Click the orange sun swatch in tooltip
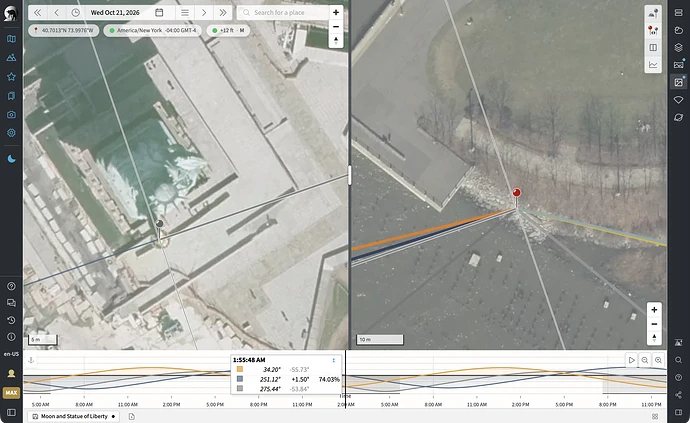The width and height of the screenshot is (690, 423). point(240,369)
